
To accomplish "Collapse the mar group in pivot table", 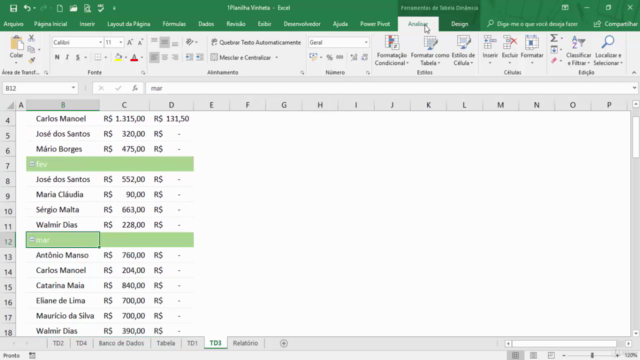I will (x=32, y=240).
